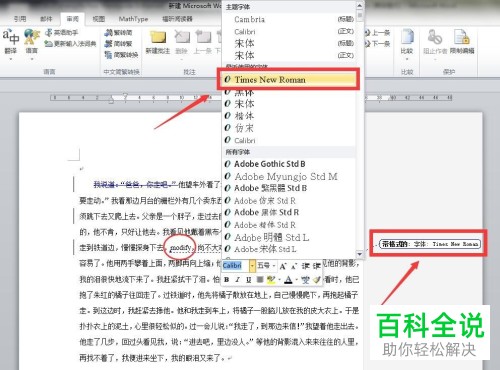Increase indent in mini toolbar
500x370 pixels.
tap(317, 266)
